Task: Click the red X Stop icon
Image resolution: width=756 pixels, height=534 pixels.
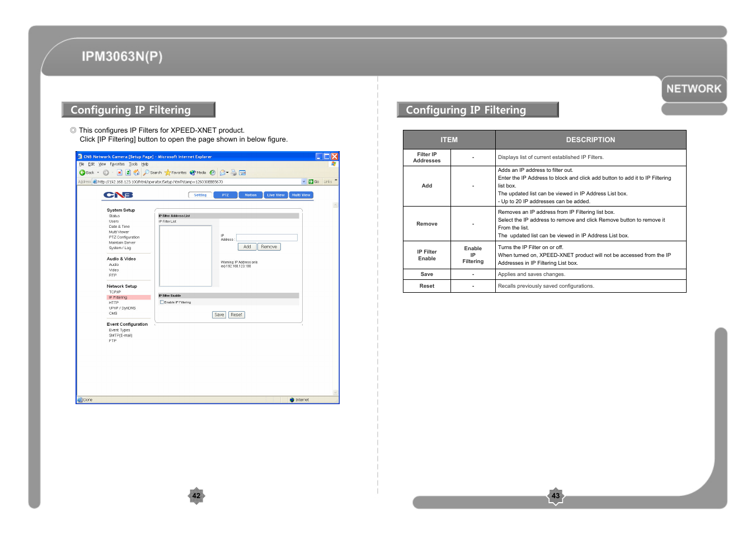Action: (119, 172)
